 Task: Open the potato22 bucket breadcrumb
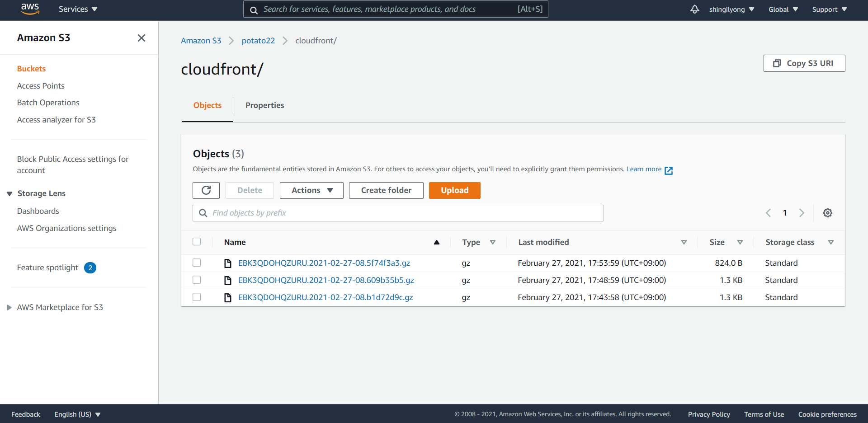258,41
